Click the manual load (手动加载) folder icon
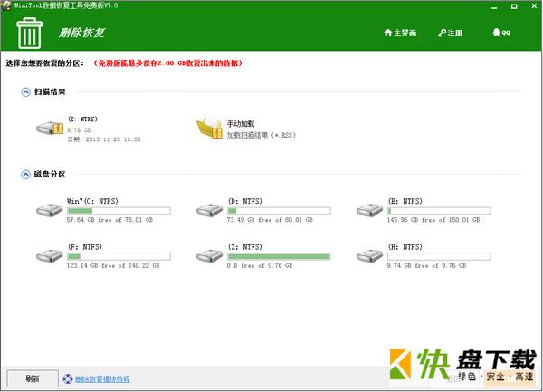The height and width of the screenshot is (392, 543). (x=209, y=128)
